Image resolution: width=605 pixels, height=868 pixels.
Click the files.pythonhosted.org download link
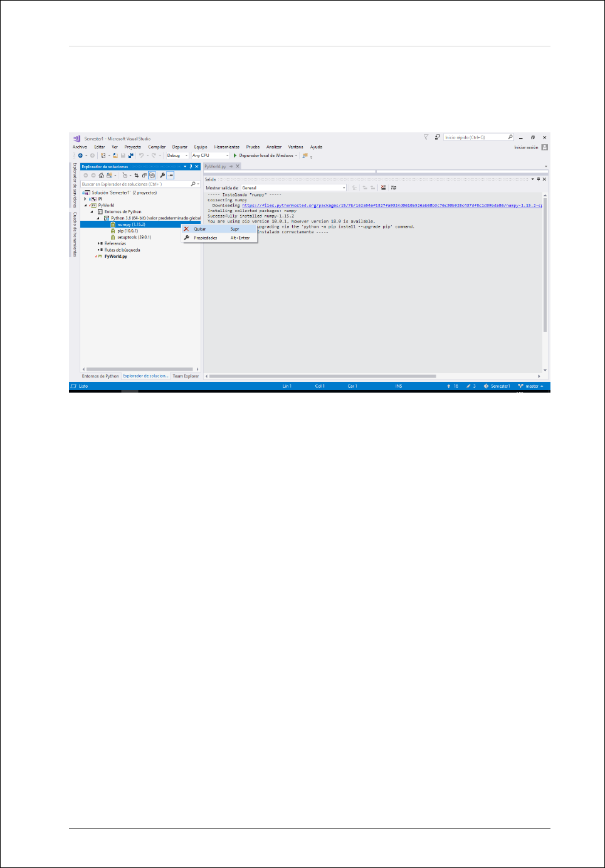[392, 205]
